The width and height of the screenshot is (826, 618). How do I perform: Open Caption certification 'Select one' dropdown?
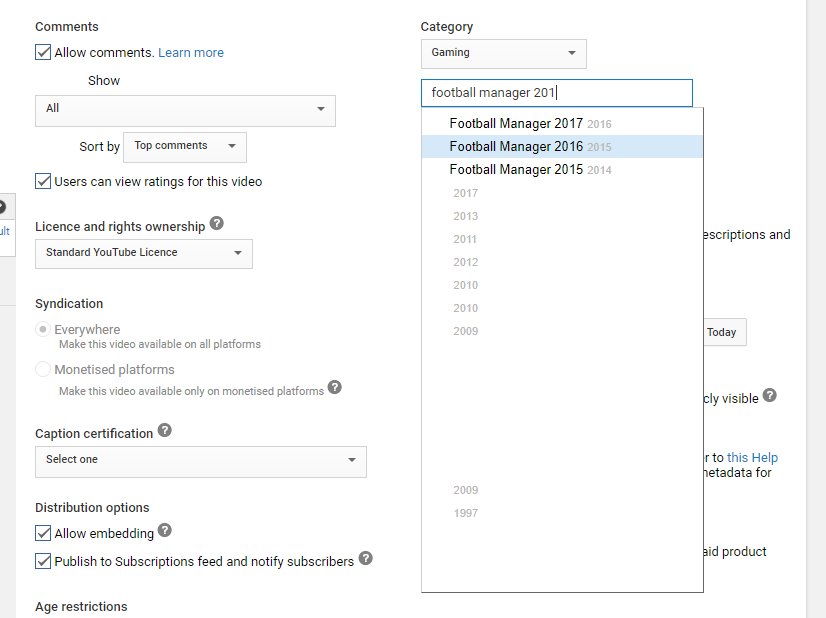coord(201,462)
